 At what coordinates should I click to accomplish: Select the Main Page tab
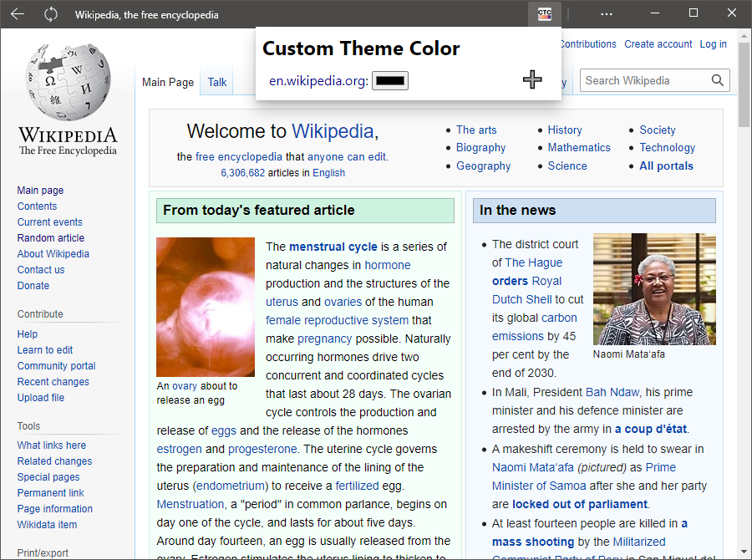click(167, 82)
